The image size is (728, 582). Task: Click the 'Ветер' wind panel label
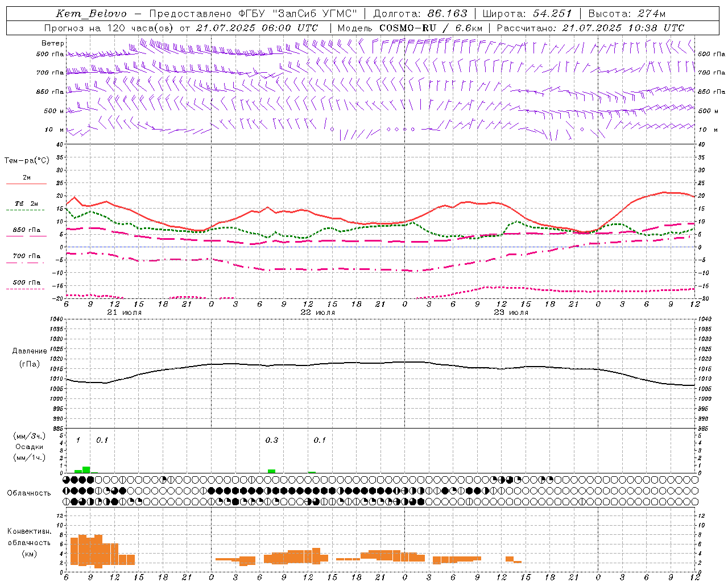53,43
